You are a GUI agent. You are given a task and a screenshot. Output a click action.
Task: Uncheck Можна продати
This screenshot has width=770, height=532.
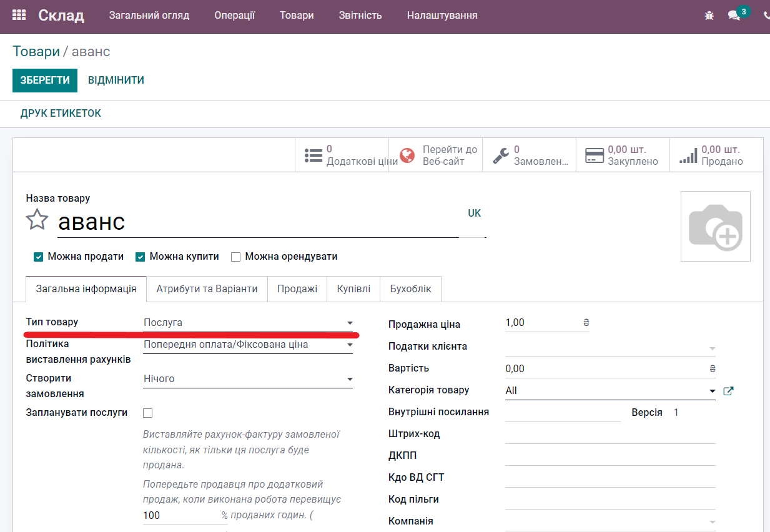coord(39,256)
